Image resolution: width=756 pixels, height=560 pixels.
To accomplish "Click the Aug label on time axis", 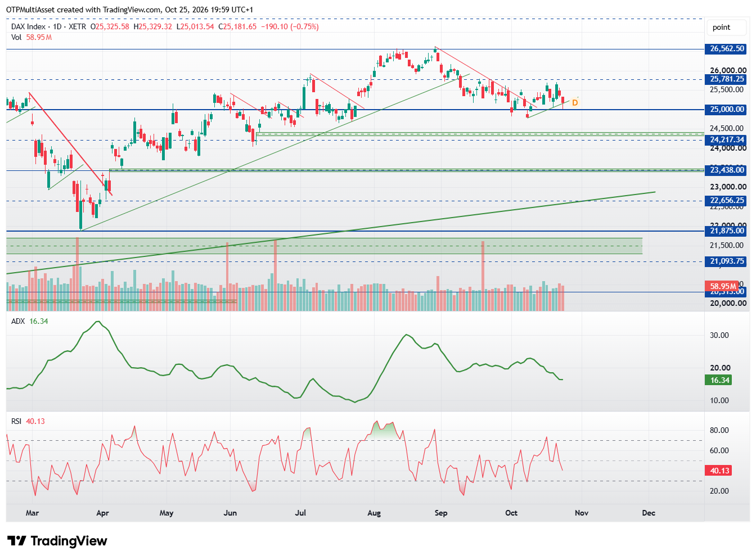I will coord(374,513).
